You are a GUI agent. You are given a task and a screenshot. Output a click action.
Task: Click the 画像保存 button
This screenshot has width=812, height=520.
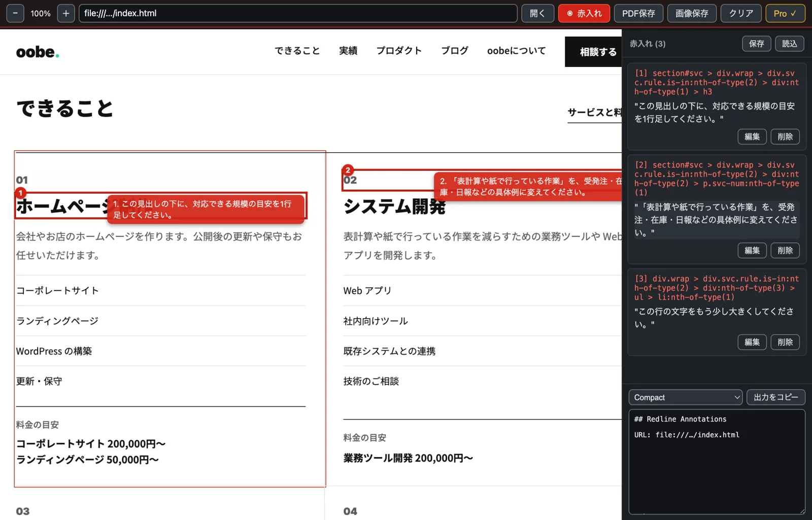click(x=692, y=13)
